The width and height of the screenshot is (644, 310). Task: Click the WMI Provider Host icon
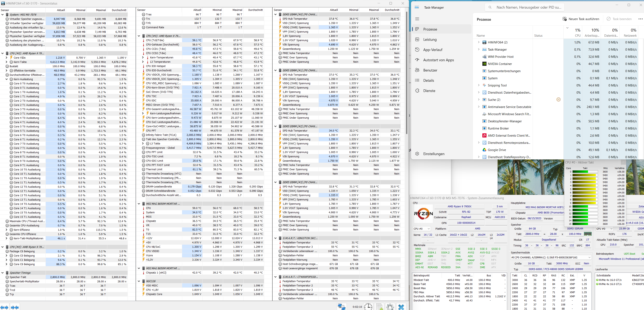tap(484, 57)
